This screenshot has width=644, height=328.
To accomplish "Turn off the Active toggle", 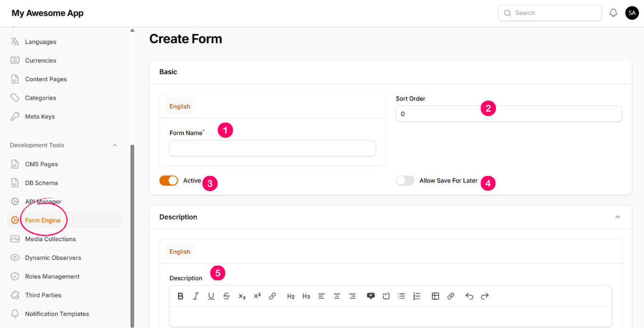I will point(169,181).
